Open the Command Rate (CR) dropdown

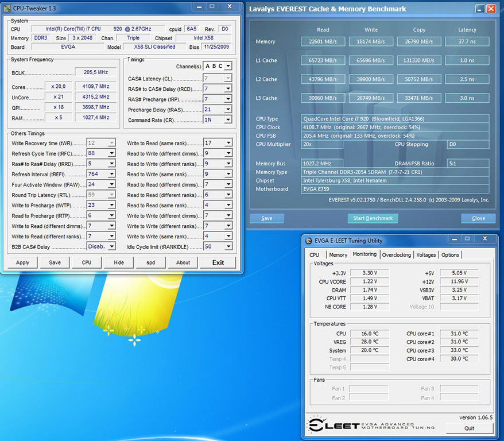[x=228, y=119]
